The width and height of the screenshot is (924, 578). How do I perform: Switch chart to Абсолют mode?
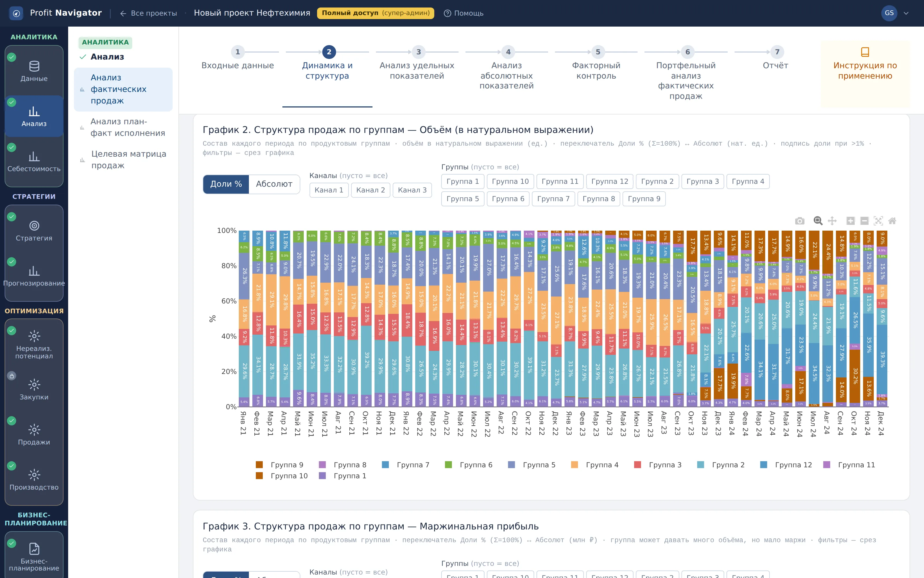point(274,184)
